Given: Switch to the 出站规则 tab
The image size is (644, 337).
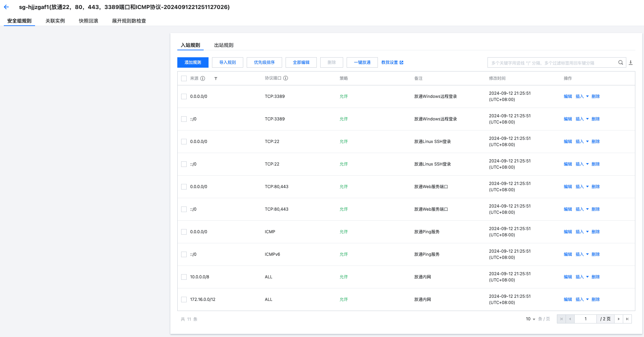Looking at the screenshot, I should pyautogui.click(x=223, y=45).
